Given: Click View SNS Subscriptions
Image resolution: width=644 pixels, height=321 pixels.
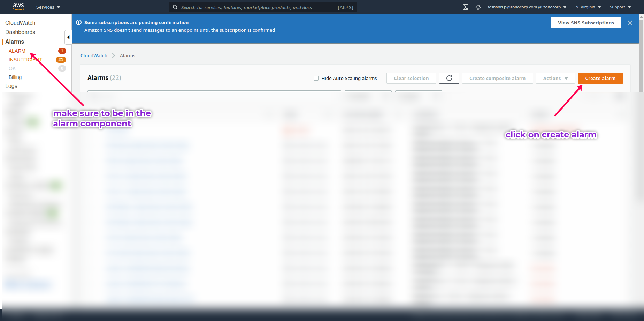Looking at the screenshot, I should point(586,23).
